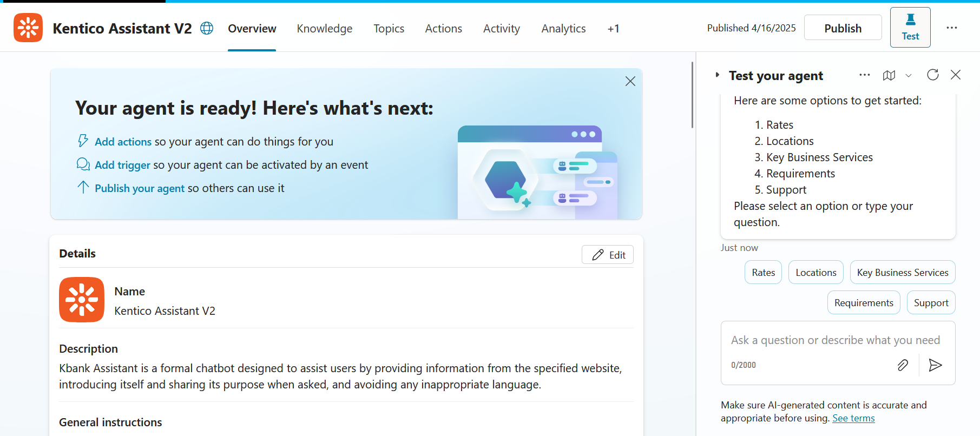Open the Knowledge tab
The width and height of the screenshot is (980, 436).
tap(325, 29)
